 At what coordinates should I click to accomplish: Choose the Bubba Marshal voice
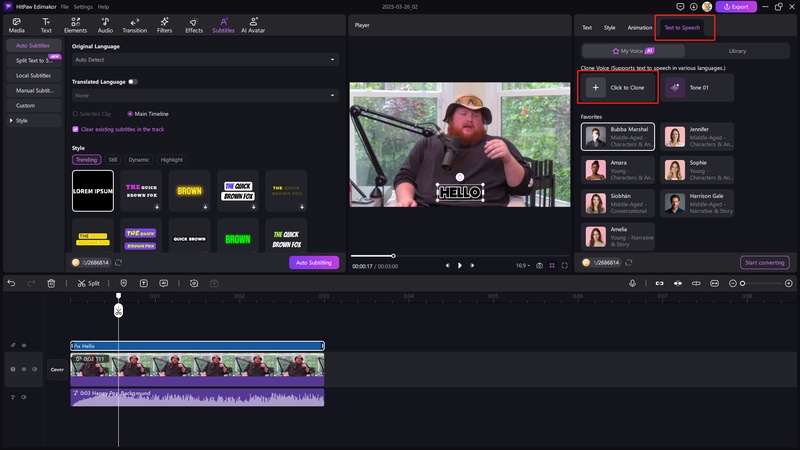[618, 137]
